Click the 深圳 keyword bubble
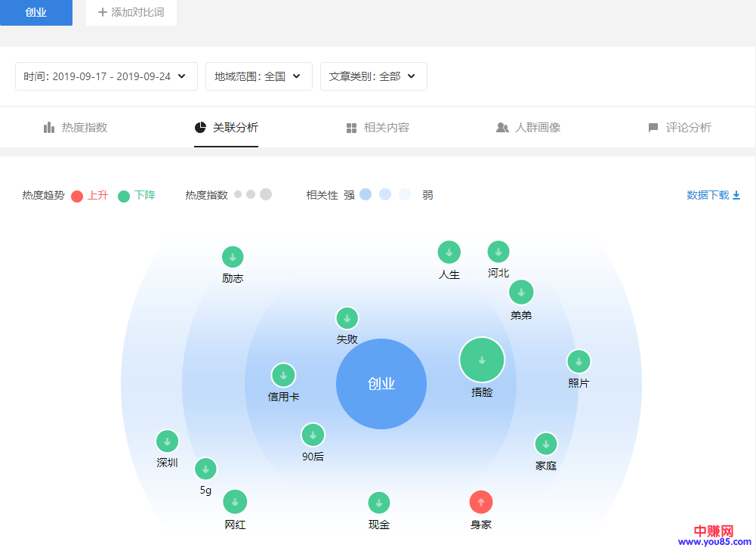 pos(167,441)
